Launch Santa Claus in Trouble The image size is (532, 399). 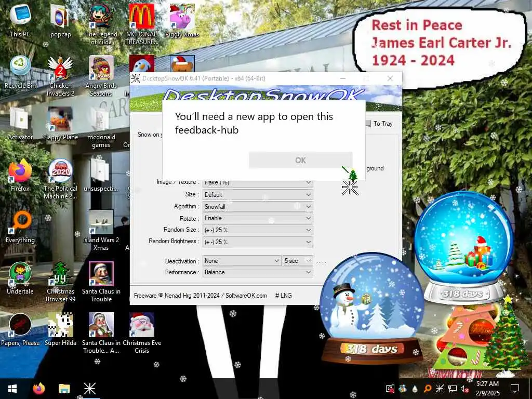(101, 282)
